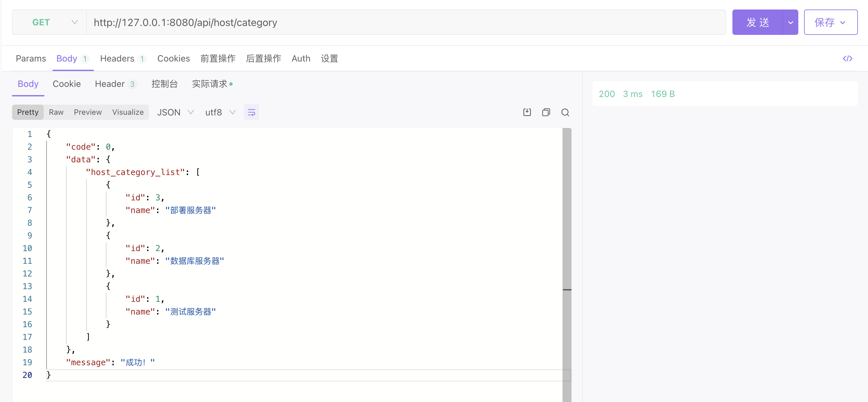Click the code snippet icon

point(847,59)
